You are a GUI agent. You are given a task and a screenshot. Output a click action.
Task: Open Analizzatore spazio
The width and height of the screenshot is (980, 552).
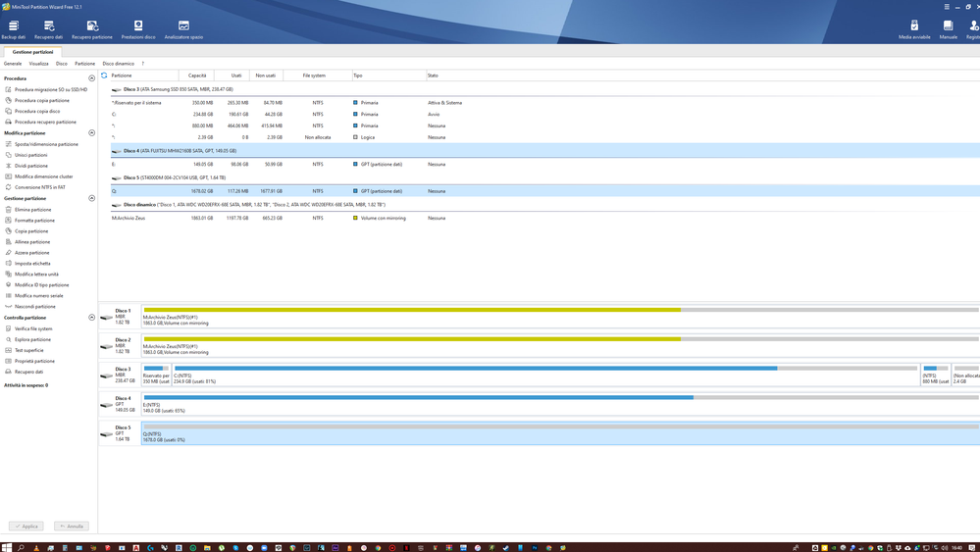coord(183,29)
